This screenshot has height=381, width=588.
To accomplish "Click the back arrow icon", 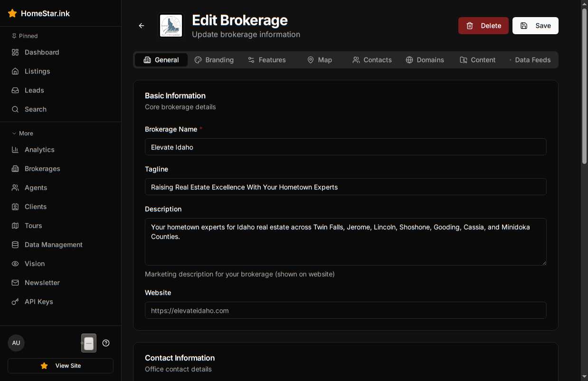I will pyautogui.click(x=142, y=26).
